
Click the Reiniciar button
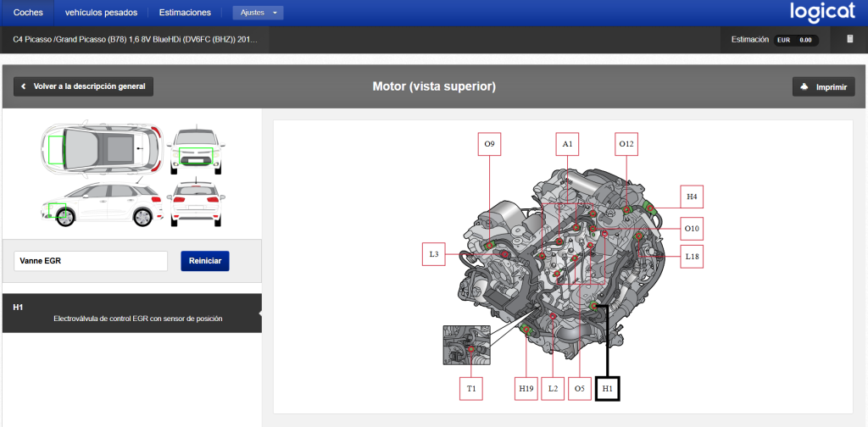(x=205, y=261)
